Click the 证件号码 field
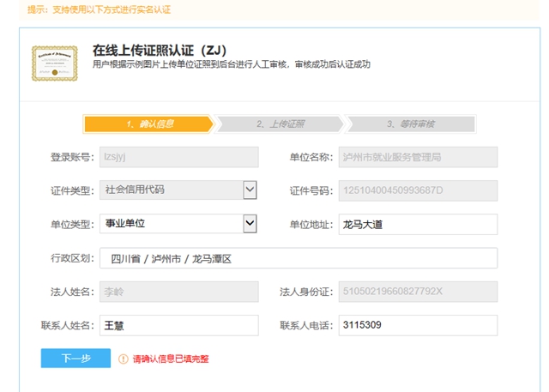Screen dimensions: 549x392 (x=418, y=190)
